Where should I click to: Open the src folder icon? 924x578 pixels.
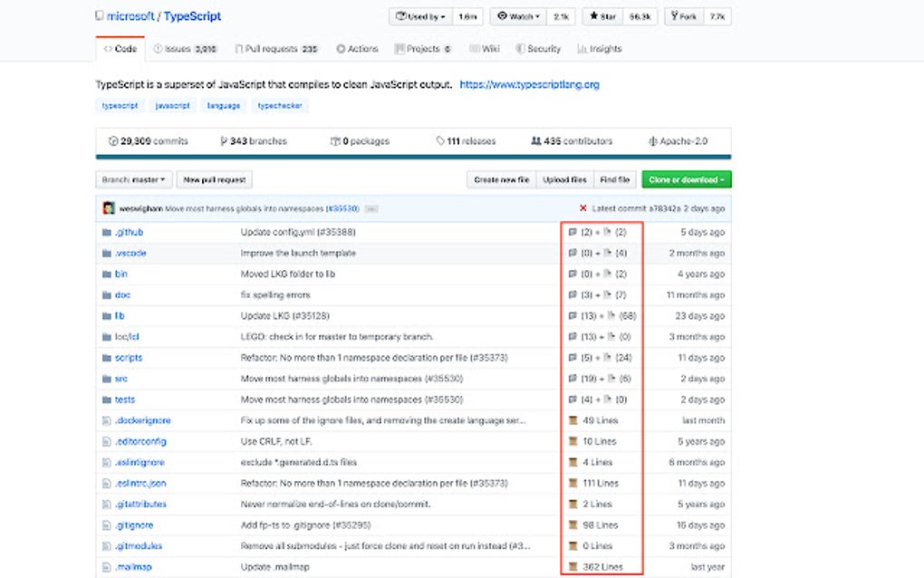pos(108,378)
